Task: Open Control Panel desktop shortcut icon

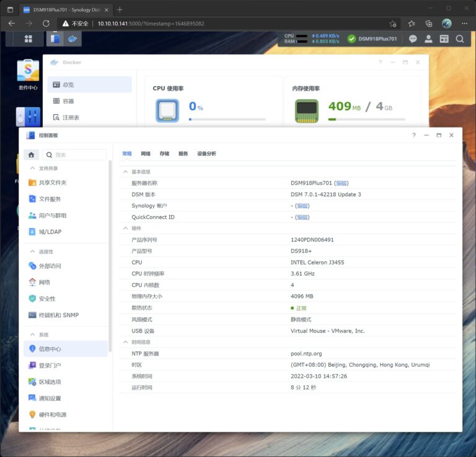Action: pos(28,117)
